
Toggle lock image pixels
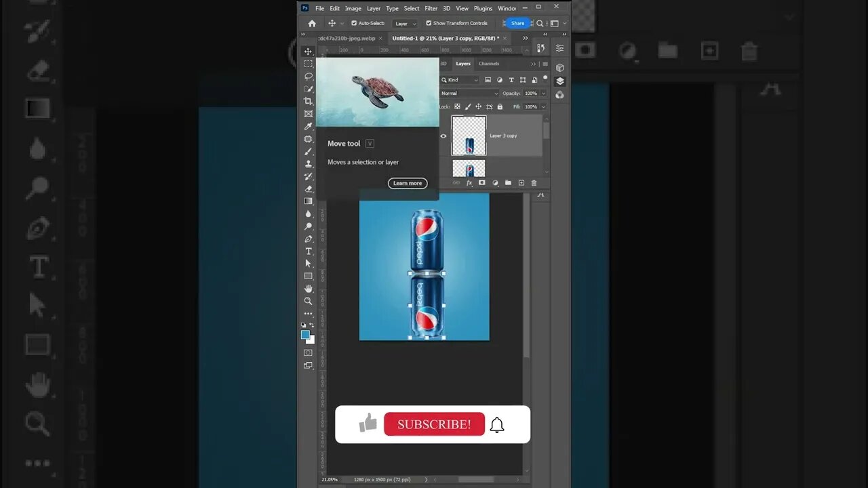[x=468, y=106]
